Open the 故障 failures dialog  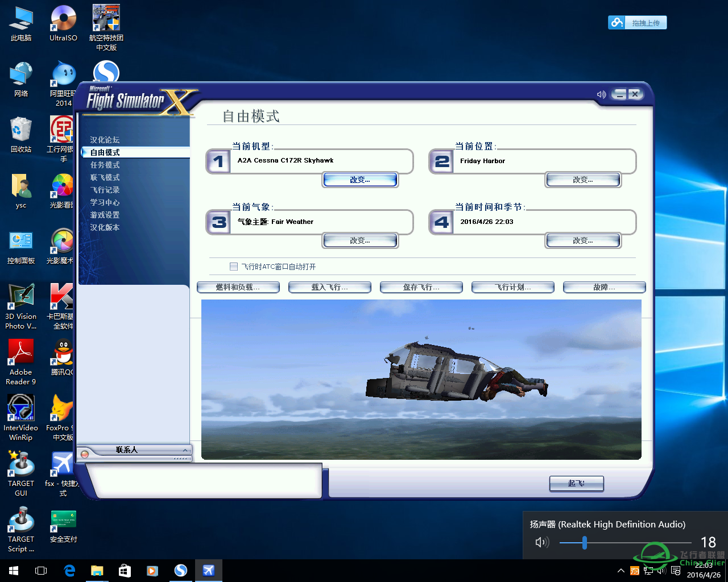click(604, 287)
